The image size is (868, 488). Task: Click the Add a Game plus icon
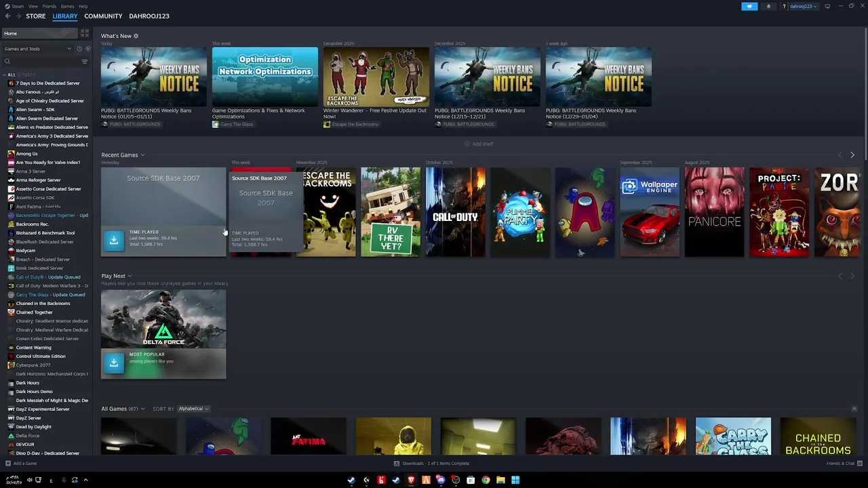click(x=8, y=464)
